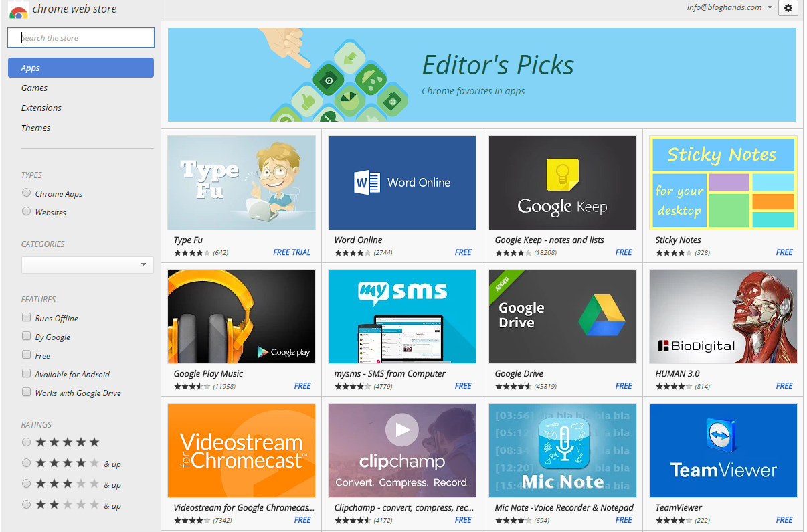The width and height of the screenshot is (807, 532).
Task: Open the Google Keep app tile image
Action: click(563, 183)
